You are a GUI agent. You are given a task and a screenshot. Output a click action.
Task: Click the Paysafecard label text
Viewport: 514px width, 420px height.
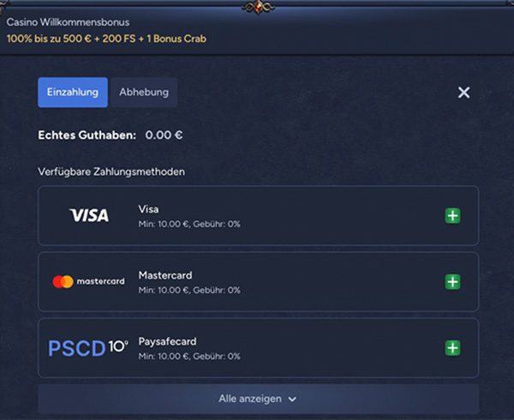tap(168, 341)
